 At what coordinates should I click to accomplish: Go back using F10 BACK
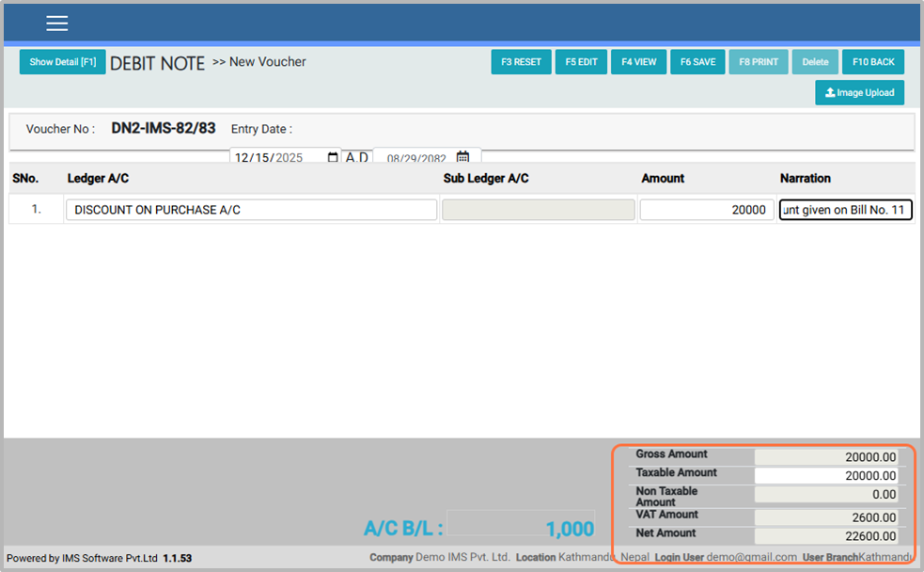872,62
